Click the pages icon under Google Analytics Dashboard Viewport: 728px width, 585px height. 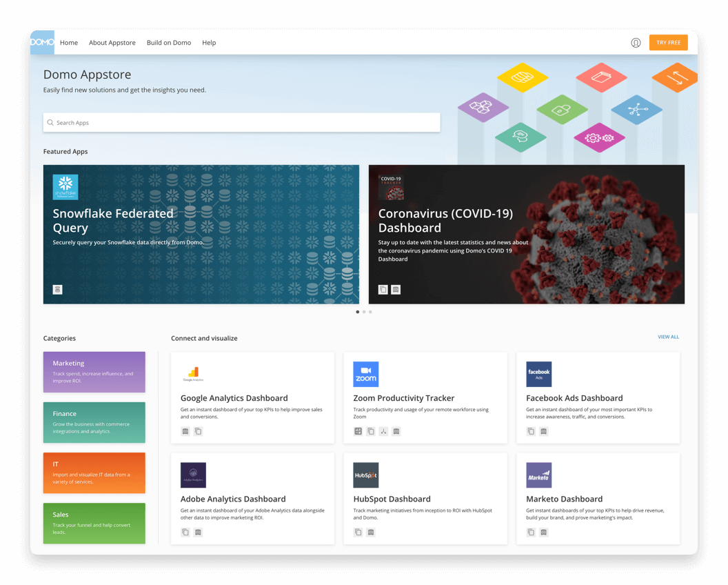199,431
